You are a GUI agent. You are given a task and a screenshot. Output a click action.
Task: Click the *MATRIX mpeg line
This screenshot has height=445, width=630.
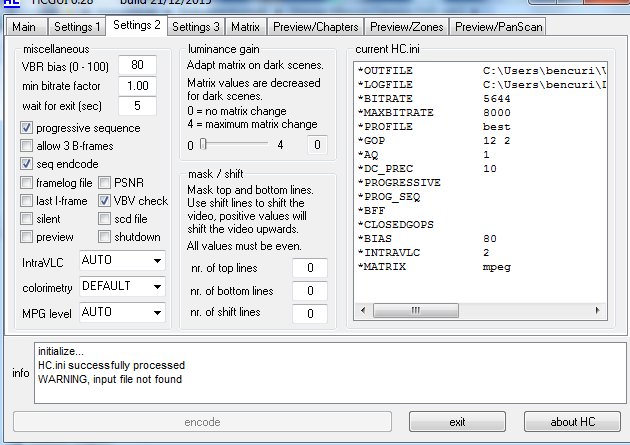click(x=434, y=267)
